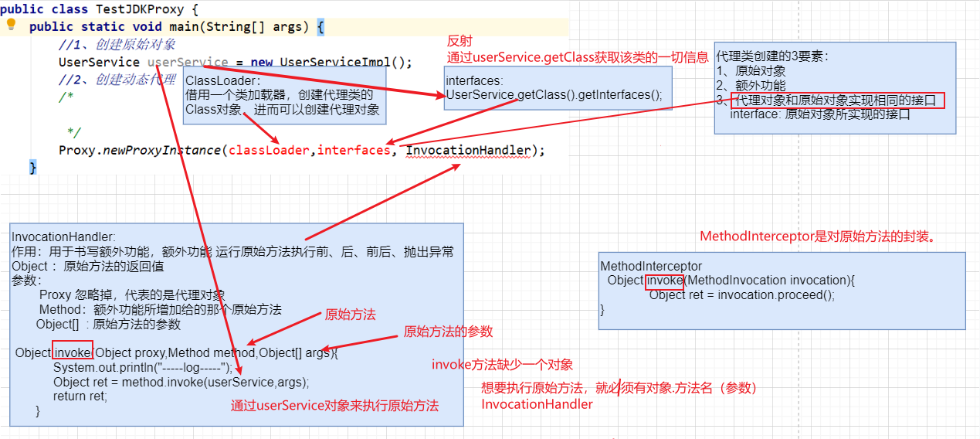Click the red 'interfaces' argument in newProxyInstance
This screenshot has height=439, width=980.
coord(354,150)
